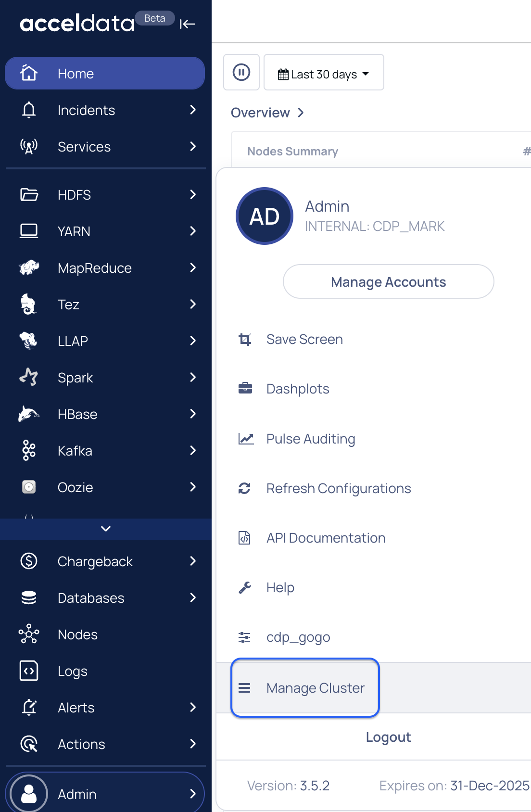Click the Manage Cluster hamburger icon

pos(244,688)
